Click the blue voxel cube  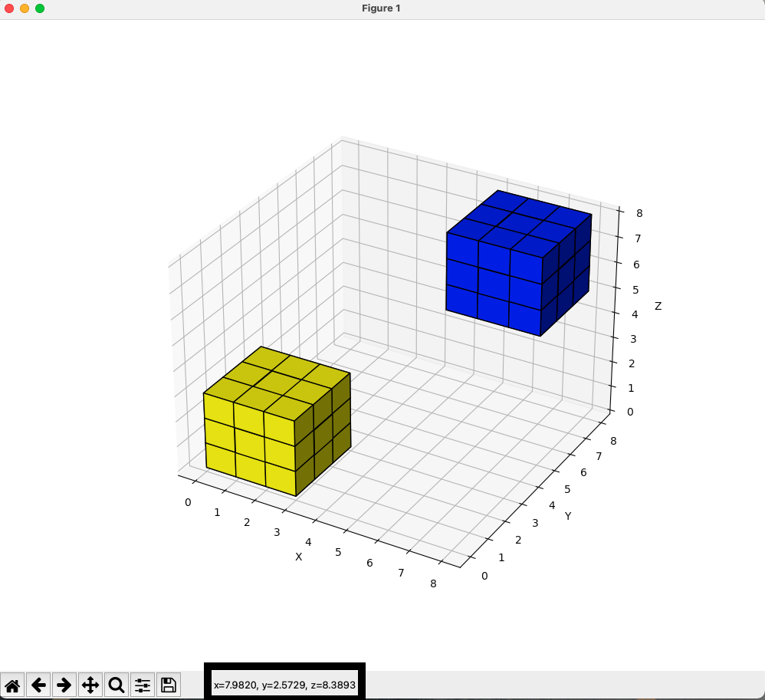(518, 263)
